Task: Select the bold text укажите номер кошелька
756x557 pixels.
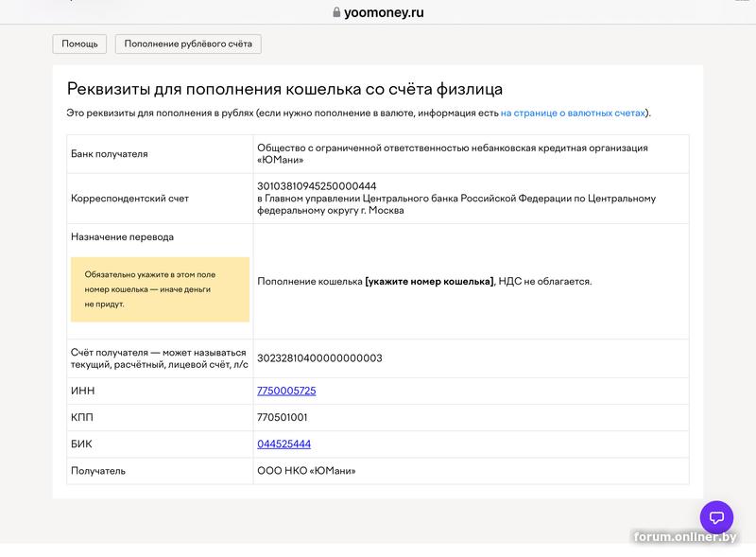Action: coord(429,282)
